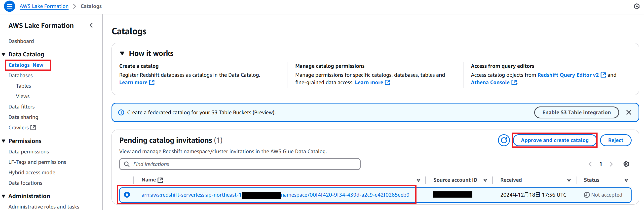Click the Catalogs breadcrumb text
Screen dimensions: 644x210
coord(91,6)
